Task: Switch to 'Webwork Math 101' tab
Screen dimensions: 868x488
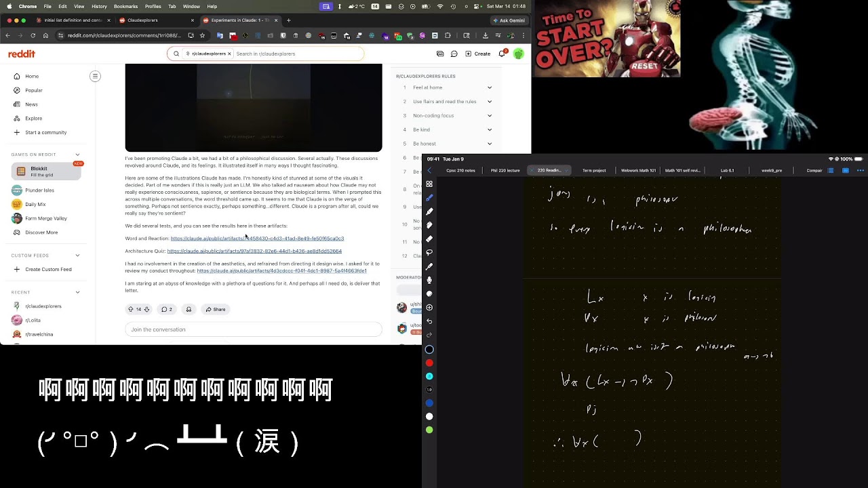Action: 638,171
